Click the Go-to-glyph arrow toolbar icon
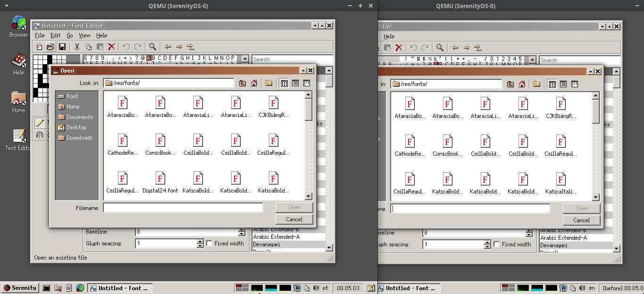 point(191,47)
